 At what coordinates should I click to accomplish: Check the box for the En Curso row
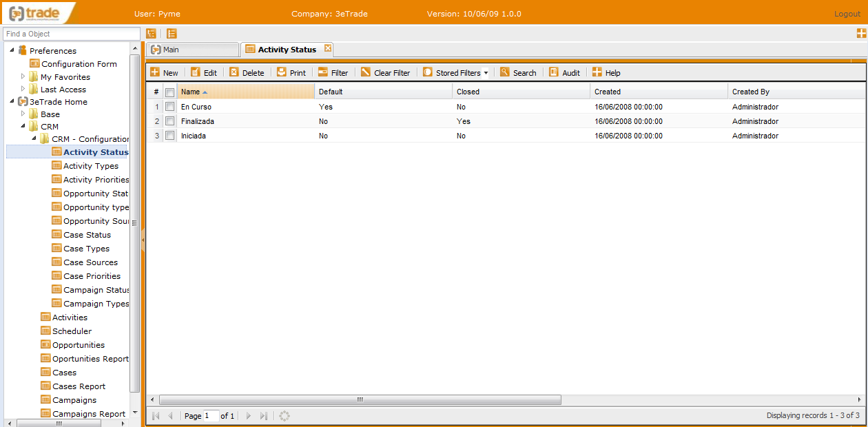coord(169,107)
